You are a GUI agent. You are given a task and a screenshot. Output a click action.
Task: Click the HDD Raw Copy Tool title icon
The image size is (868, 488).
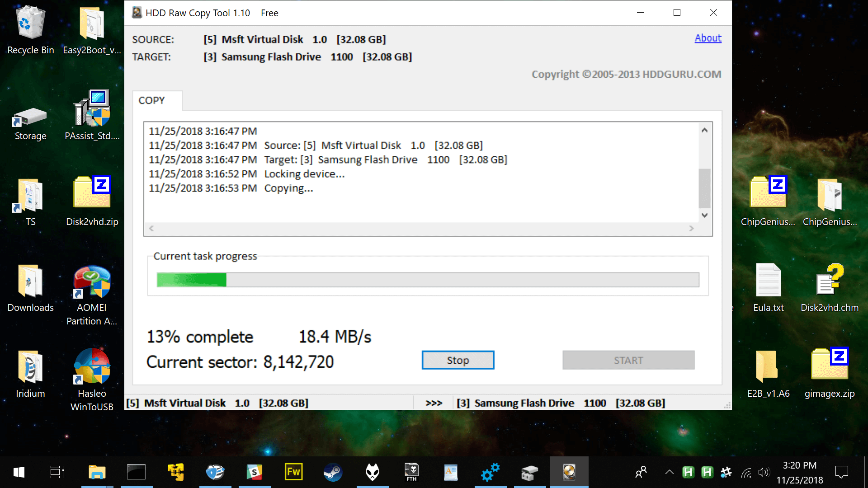137,13
